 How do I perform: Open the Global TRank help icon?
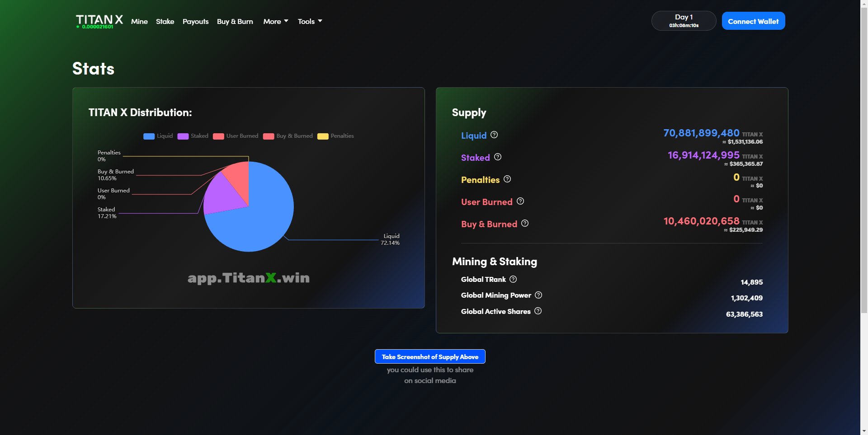513,279
